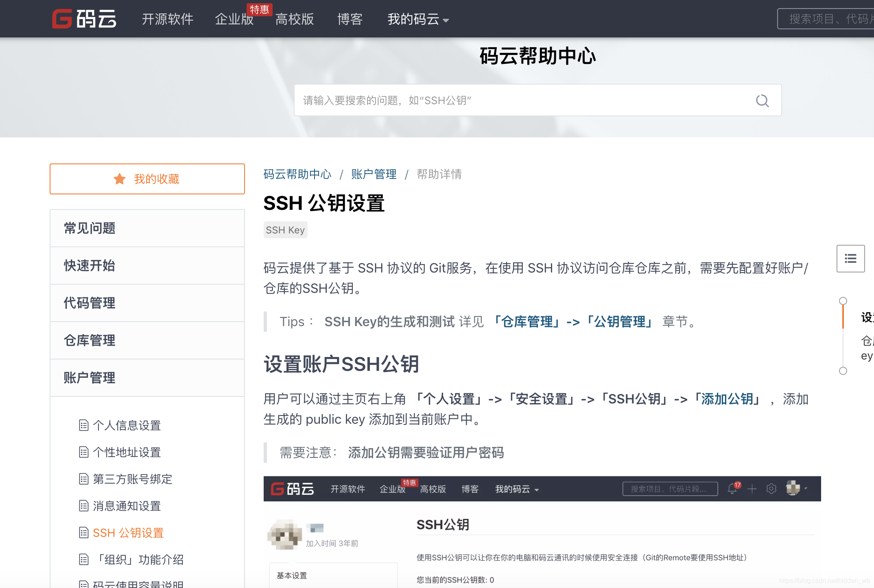874x588 pixels.
Task: Open 个人信息设置 sidebar article
Action: pos(127,425)
